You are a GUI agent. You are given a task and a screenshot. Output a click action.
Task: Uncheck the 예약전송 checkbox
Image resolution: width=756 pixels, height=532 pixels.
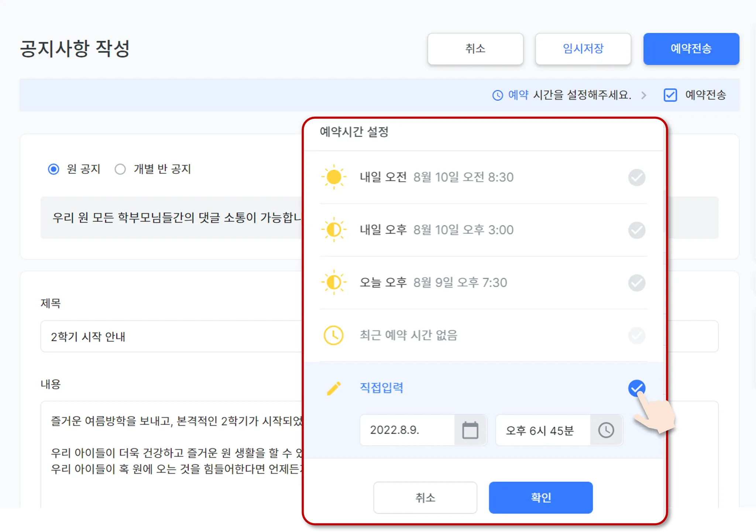tap(670, 95)
